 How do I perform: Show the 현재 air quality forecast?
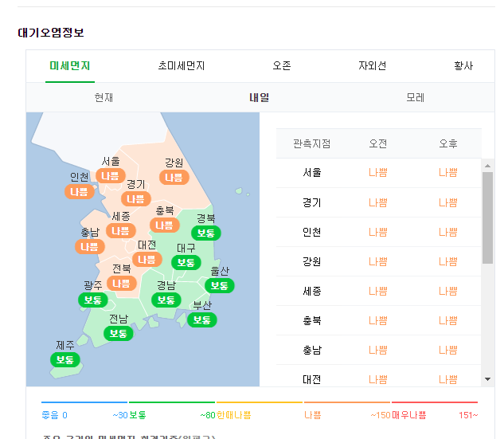point(104,97)
